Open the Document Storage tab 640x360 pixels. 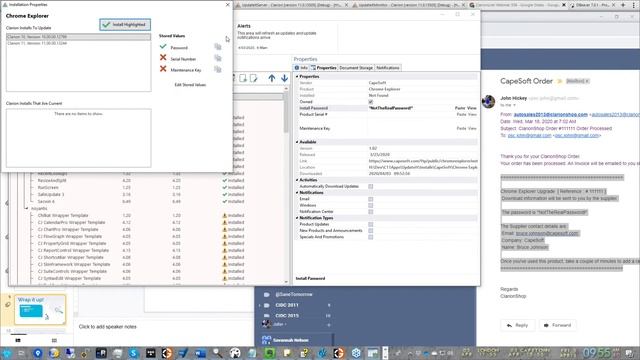pos(356,68)
